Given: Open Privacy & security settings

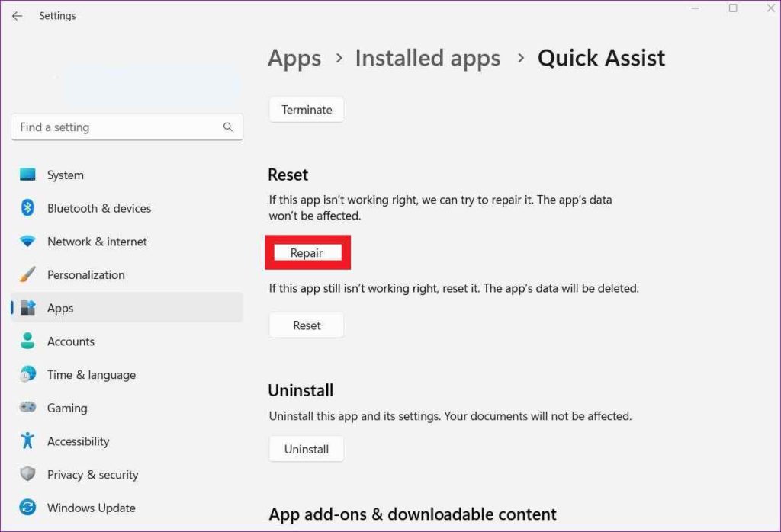Looking at the screenshot, I should (127, 474).
